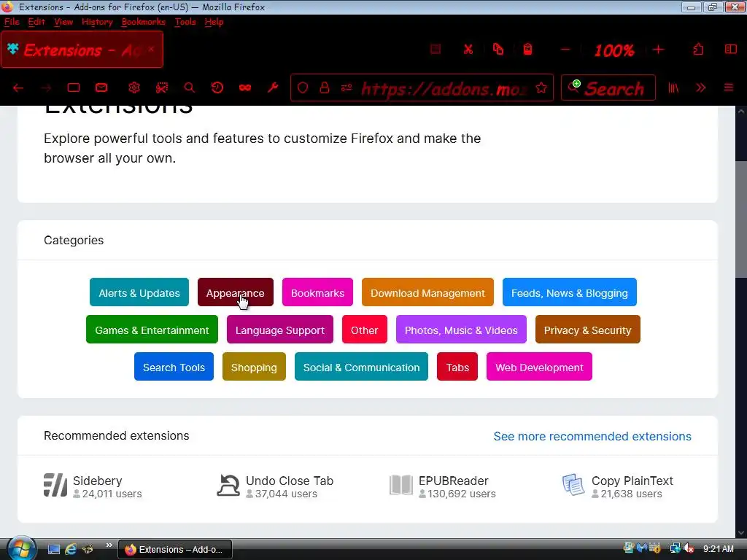Open the History menu
The image size is (747, 560).
coord(97,22)
